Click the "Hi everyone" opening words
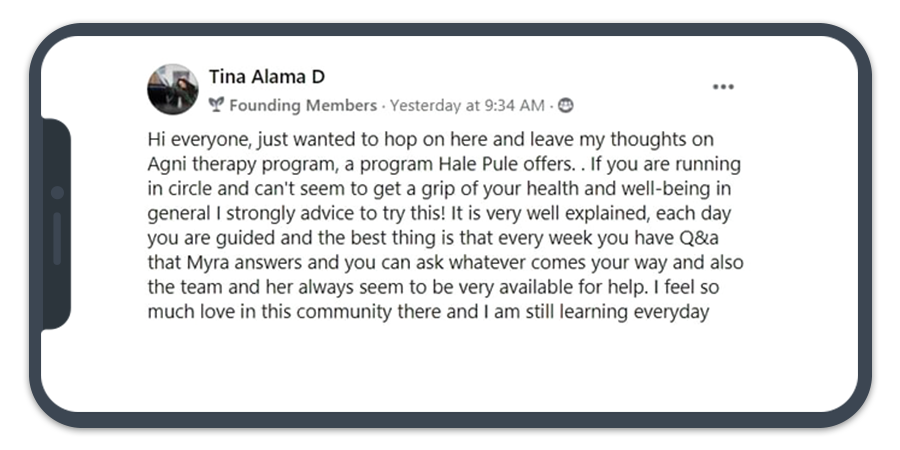 pyautogui.click(x=192, y=138)
